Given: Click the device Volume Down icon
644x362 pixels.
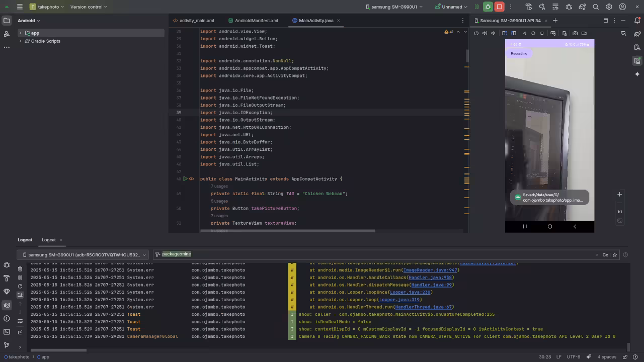Looking at the screenshot, I should (493, 33).
